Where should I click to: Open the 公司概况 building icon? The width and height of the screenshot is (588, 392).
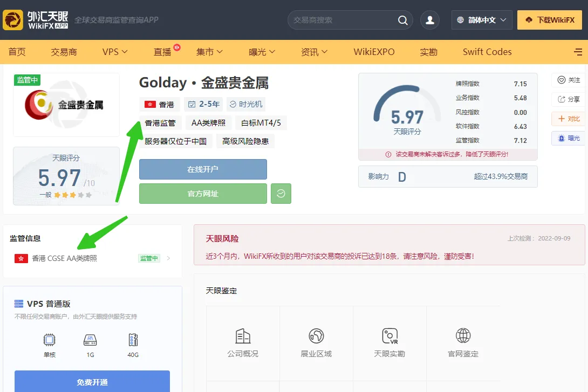[243, 336]
